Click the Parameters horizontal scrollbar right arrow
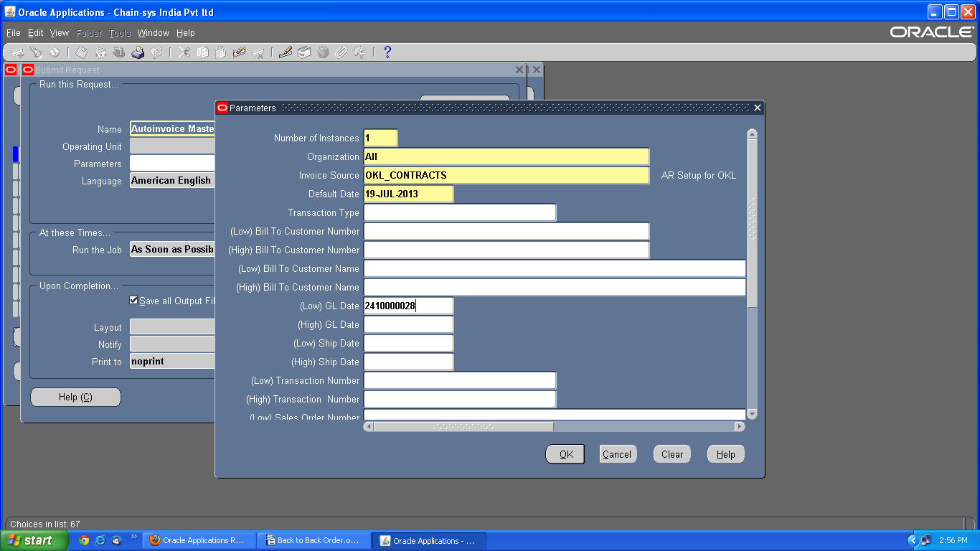Viewport: 980px width, 551px height. pos(740,426)
